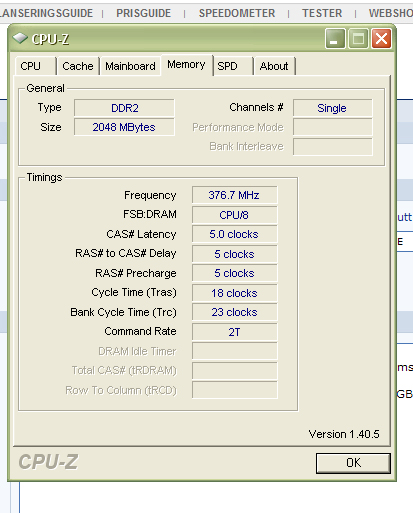Close the CPU-Z window
Viewport: 413px width, 513px height.
coord(381,39)
